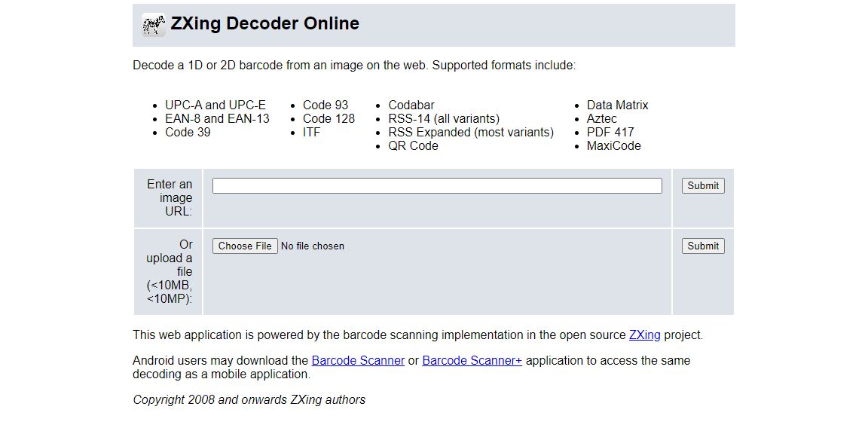
Task: Click the 'UPC-A and UPC-E' list item
Action: (x=215, y=105)
